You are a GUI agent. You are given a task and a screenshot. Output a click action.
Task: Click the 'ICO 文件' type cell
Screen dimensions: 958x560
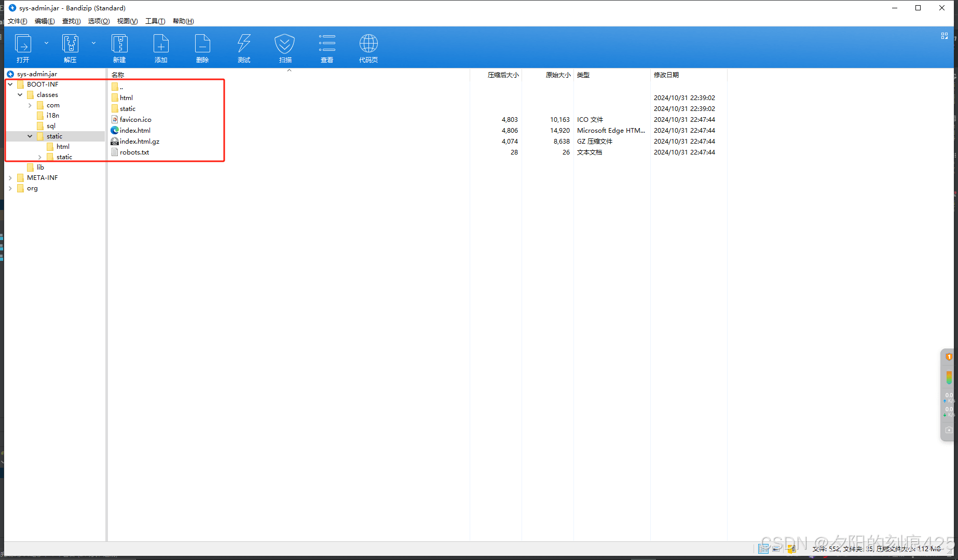tap(590, 119)
